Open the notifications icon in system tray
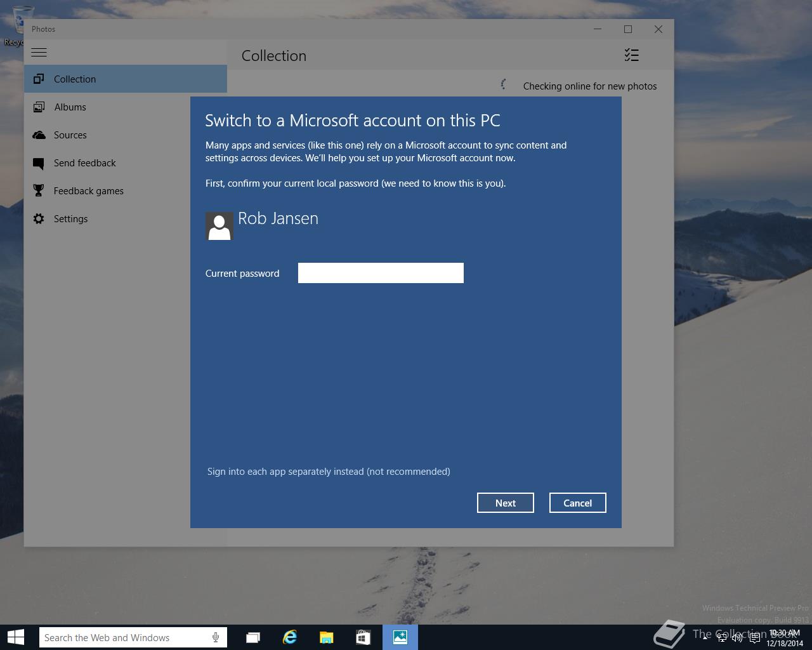812x650 pixels. (754, 638)
